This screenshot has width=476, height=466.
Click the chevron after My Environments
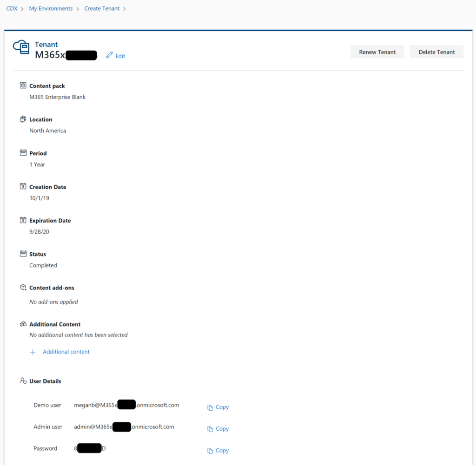[x=78, y=9]
